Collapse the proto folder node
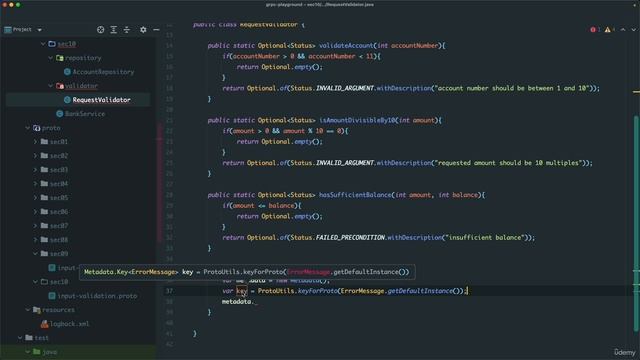 click(27, 128)
